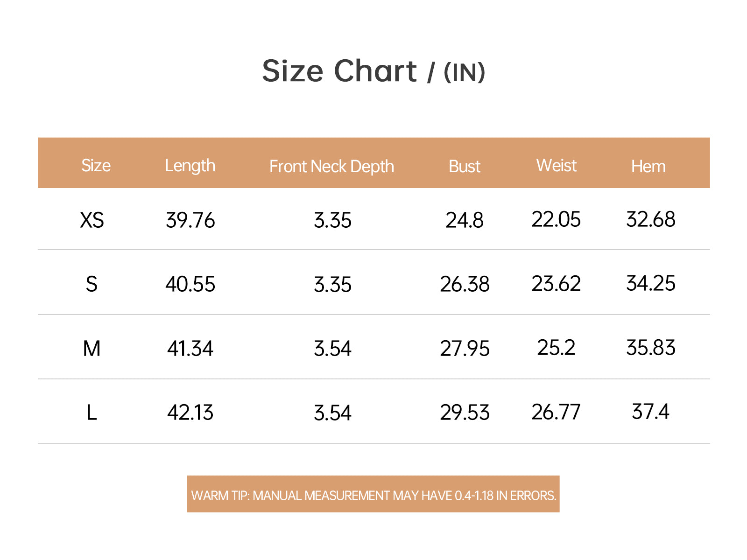Click the L hem value 37.4
The image size is (747, 560).
point(650,412)
